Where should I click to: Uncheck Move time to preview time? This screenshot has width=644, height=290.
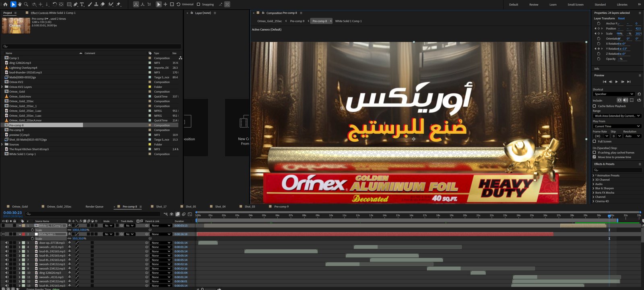click(594, 157)
